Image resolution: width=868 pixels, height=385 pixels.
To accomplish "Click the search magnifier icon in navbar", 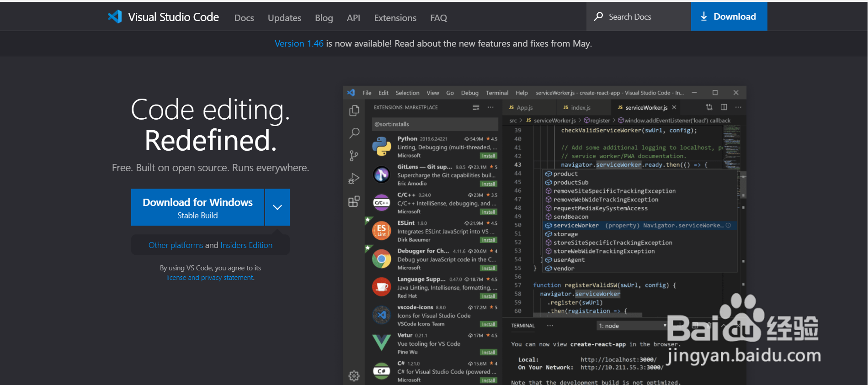I will [x=598, y=16].
